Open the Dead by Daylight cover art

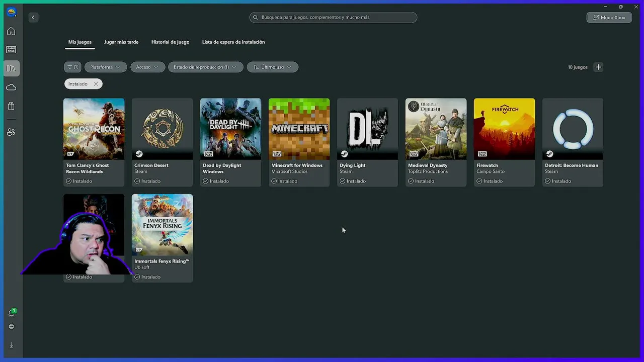(x=230, y=129)
